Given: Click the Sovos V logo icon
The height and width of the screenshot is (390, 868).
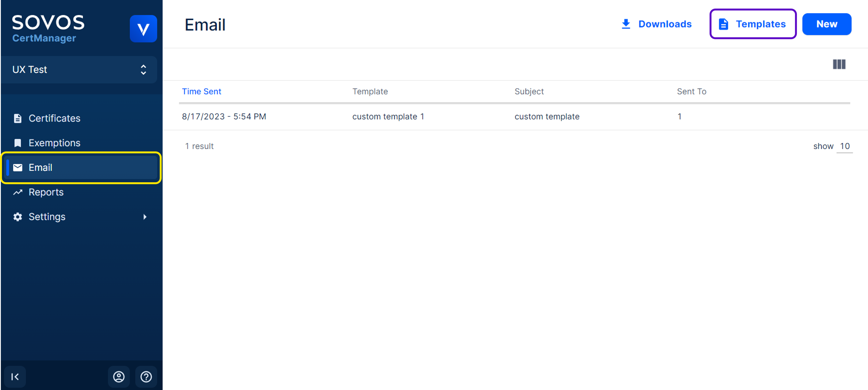Looking at the screenshot, I should (x=143, y=29).
